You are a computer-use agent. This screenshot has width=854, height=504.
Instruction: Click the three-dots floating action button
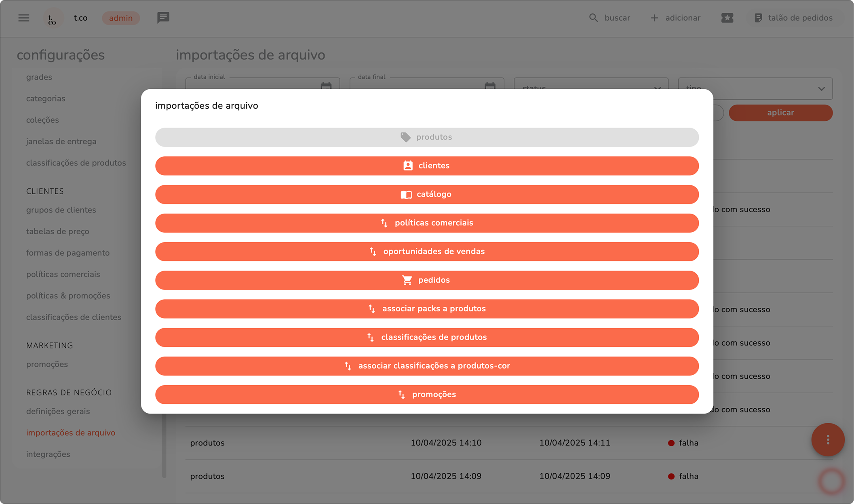[x=828, y=439]
